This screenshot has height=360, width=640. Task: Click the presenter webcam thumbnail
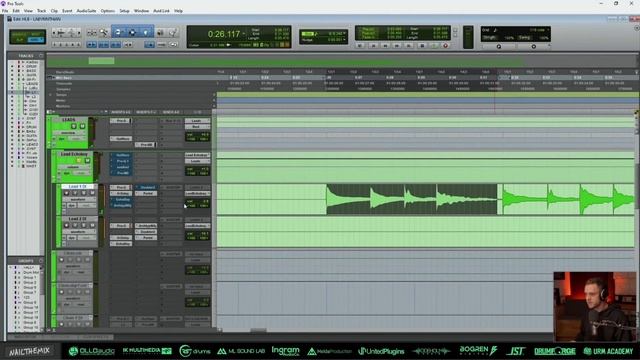coord(594,307)
